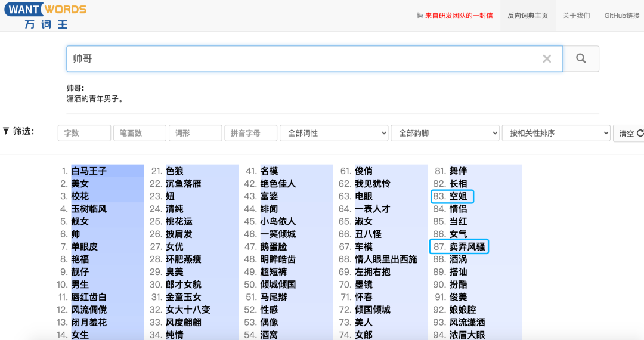Select the result 女优
This screenshot has width=644, height=340.
pos(175,246)
